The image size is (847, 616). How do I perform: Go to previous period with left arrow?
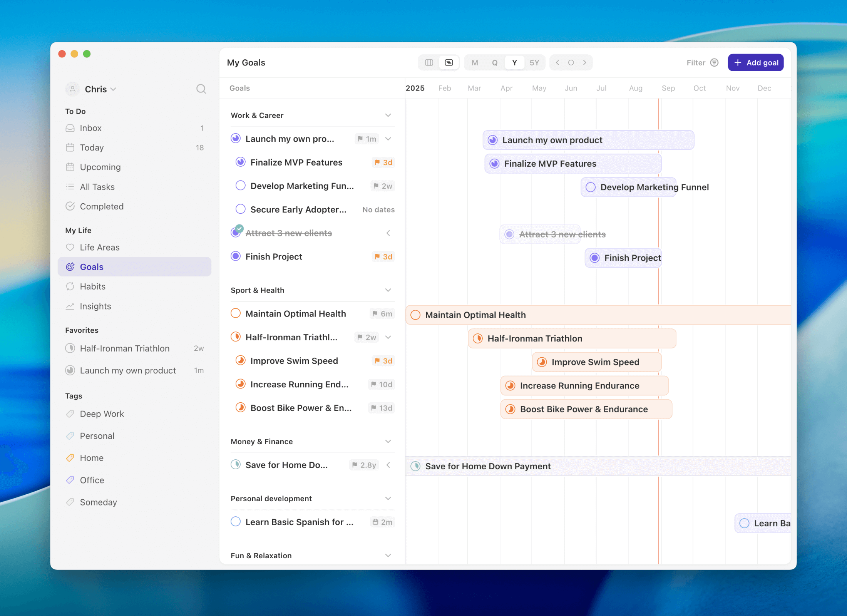[557, 62]
